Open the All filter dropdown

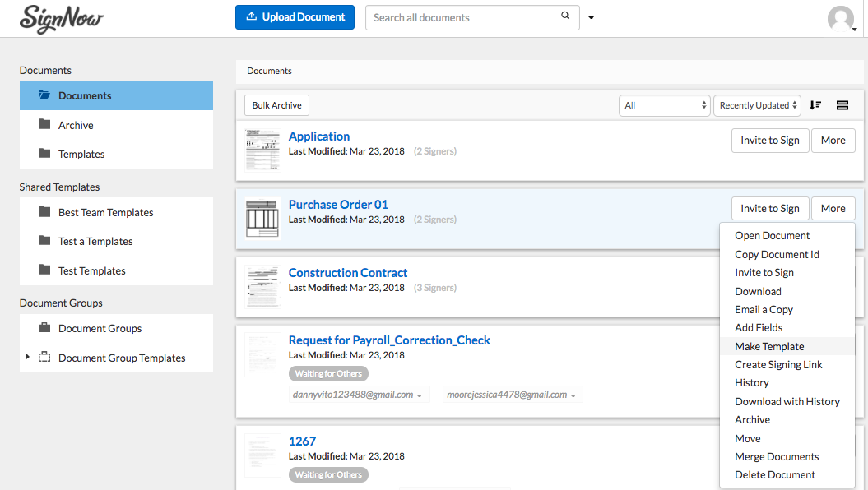point(664,105)
